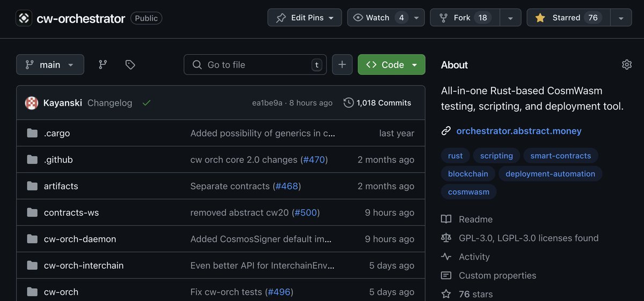
Task: Open the Activity link
Action: pos(474,256)
